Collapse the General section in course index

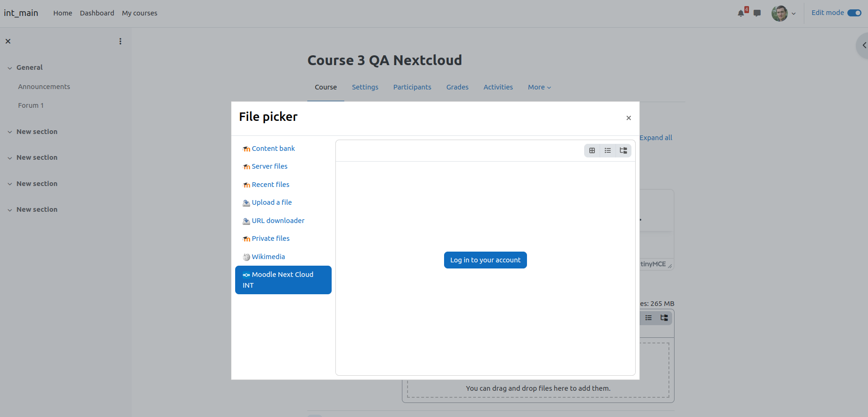coord(10,68)
